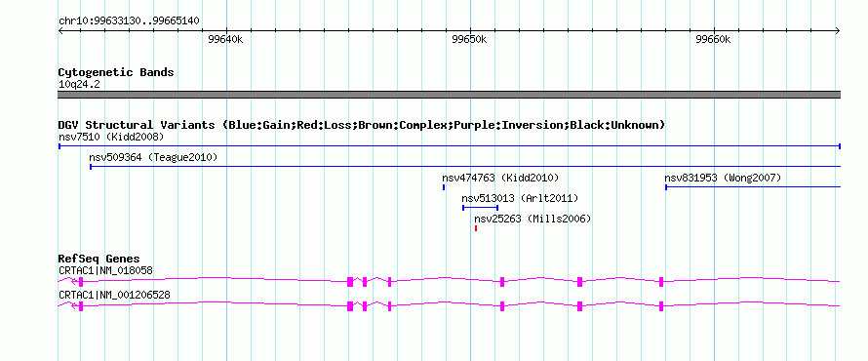Click the 99650k ruler position label

[x=469, y=39]
